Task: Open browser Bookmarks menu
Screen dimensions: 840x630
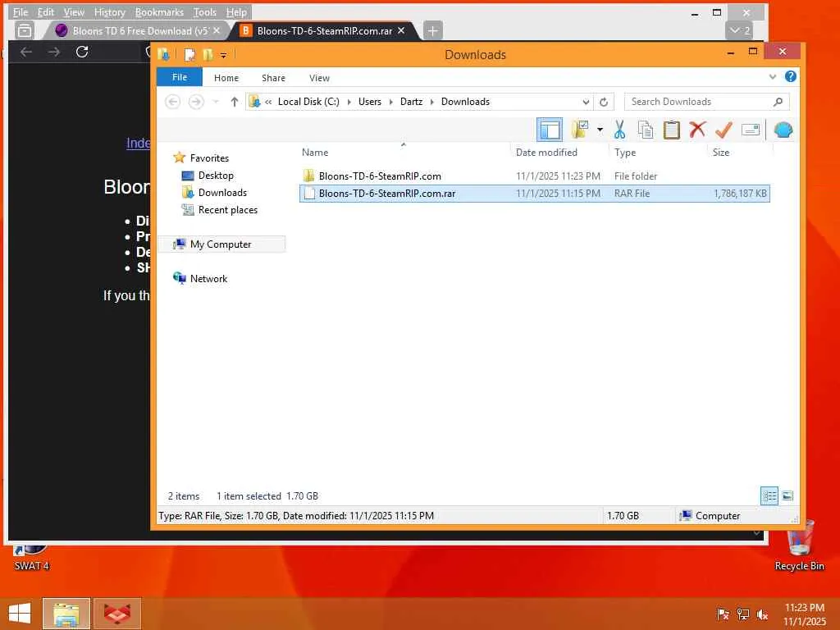Action: [159, 11]
